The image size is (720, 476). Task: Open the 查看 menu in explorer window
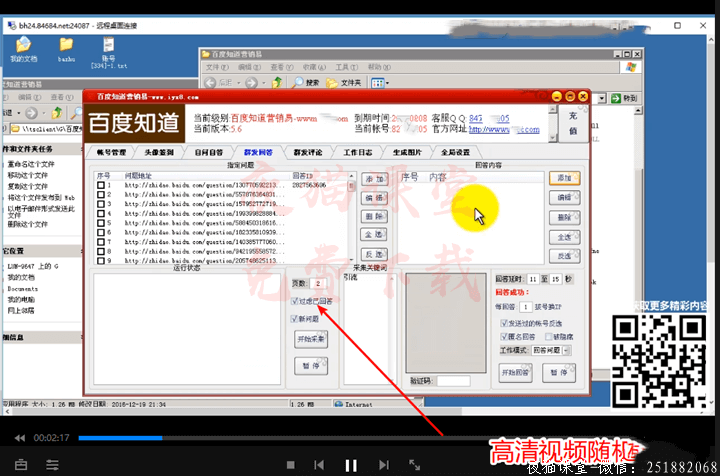click(281, 67)
